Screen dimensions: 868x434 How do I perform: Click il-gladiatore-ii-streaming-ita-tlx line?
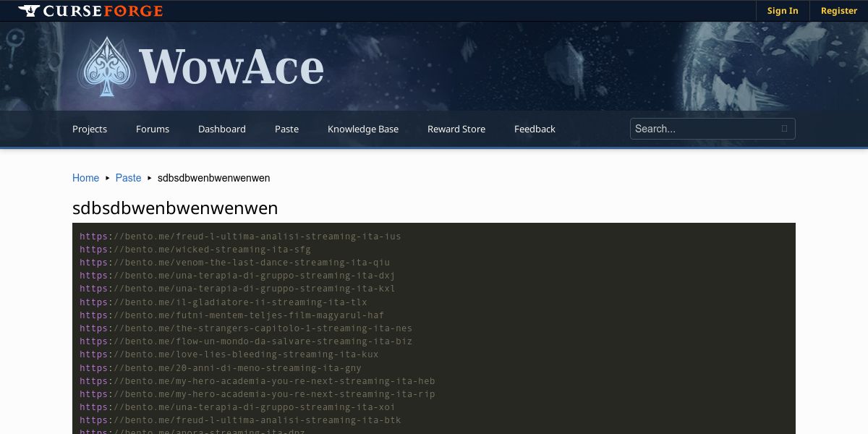click(224, 302)
